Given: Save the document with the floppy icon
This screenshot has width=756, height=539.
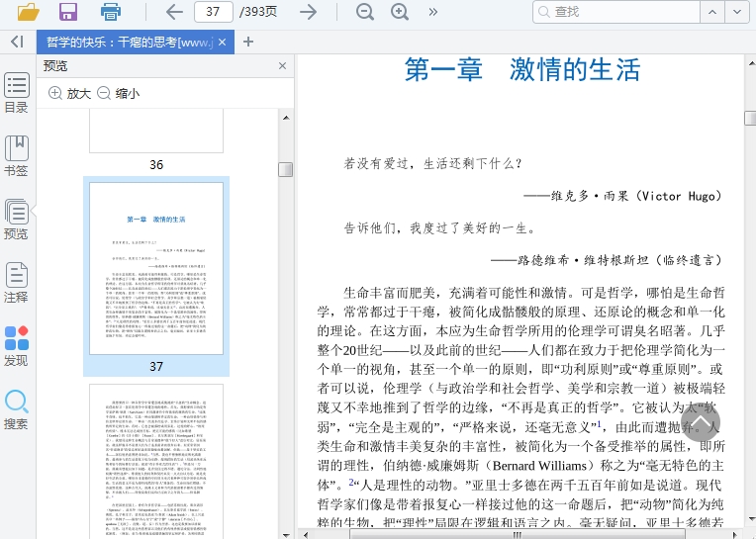Looking at the screenshot, I should click(x=68, y=12).
